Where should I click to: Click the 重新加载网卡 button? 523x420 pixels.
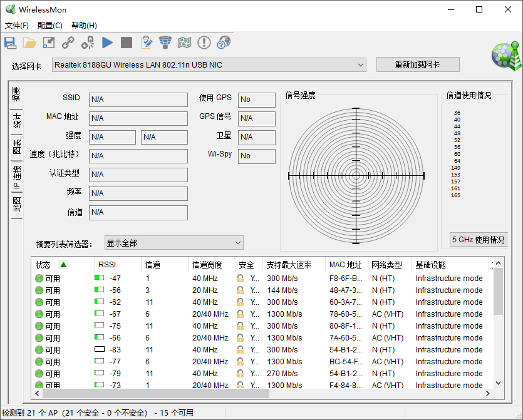click(418, 64)
